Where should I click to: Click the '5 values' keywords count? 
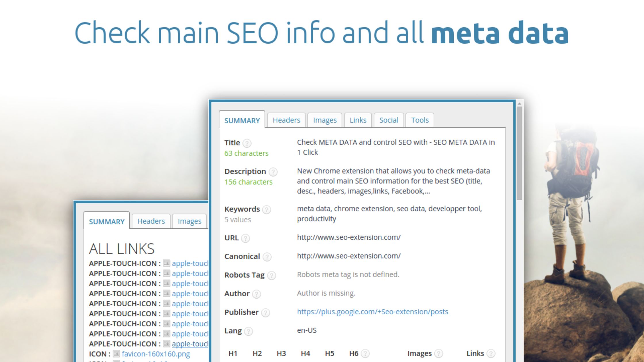pyautogui.click(x=238, y=220)
